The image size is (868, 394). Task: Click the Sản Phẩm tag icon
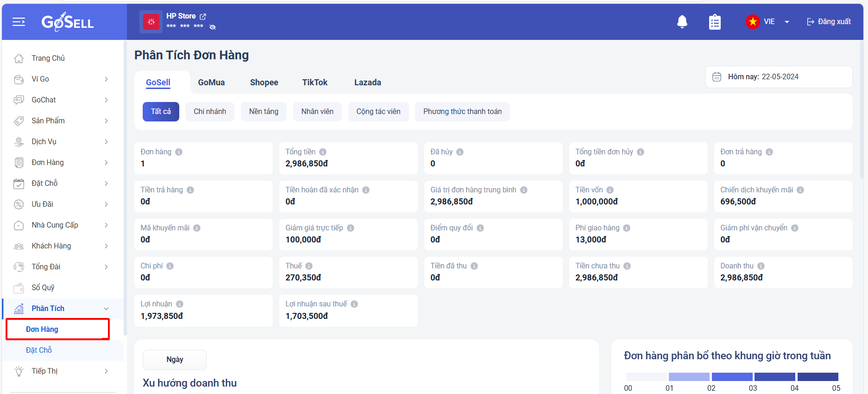pos(19,121)
